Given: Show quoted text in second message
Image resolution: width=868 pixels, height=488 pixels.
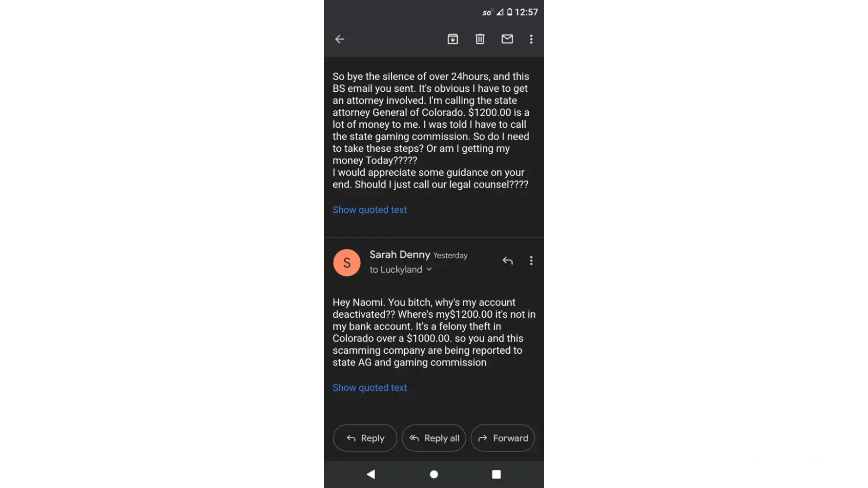Looking at the screenshot, I should click(x=370, y=388).
